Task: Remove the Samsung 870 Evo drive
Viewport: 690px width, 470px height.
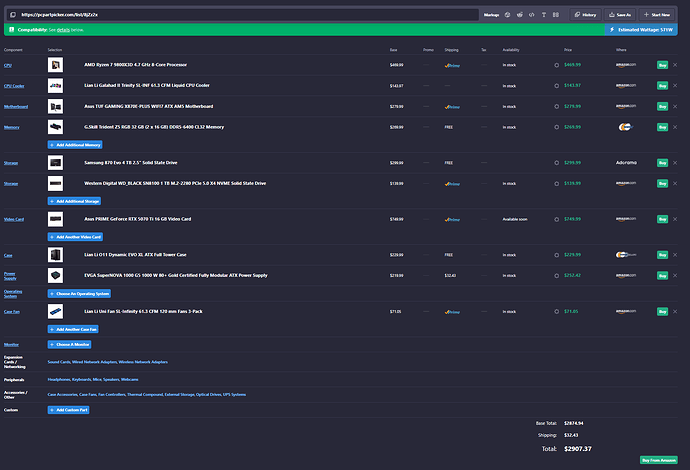Action: pyautogui.click(x=675, y=162)
